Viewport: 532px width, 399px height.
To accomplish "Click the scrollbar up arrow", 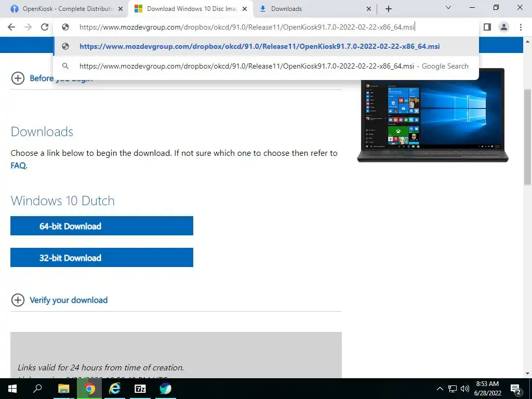I will (527, 42).
